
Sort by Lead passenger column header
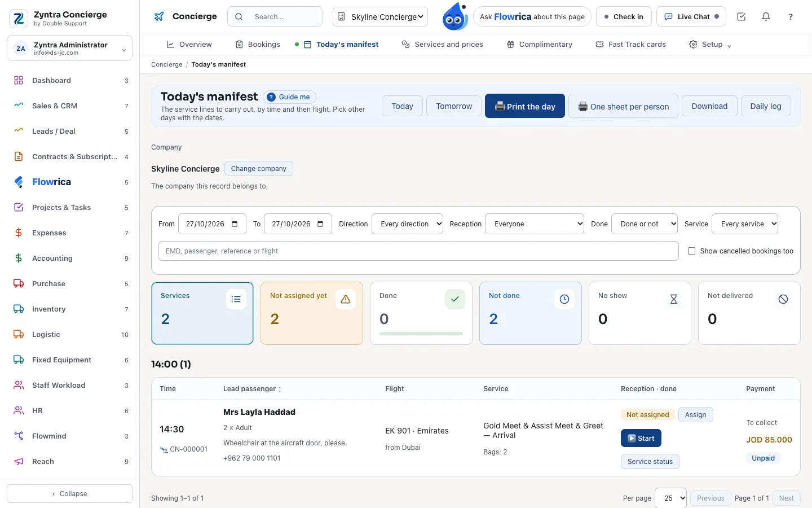251,389
